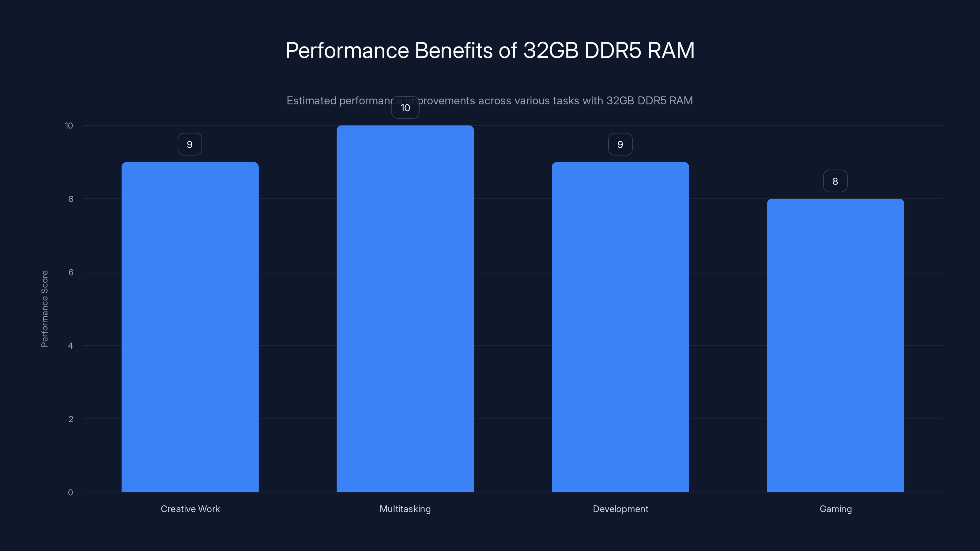Viewport: 980px width, 551px height.
Task: Click the value badge above Creative Work bar
Action: click(x=190, y=144)
